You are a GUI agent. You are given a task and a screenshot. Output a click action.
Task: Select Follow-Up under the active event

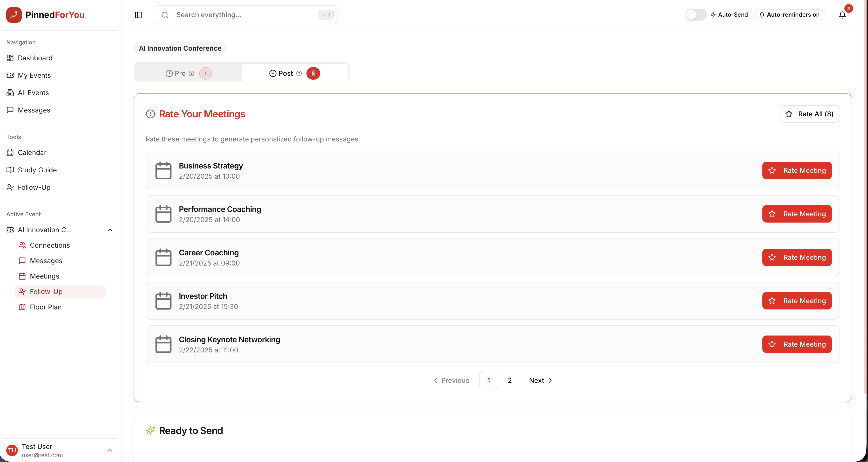[46, 291]
